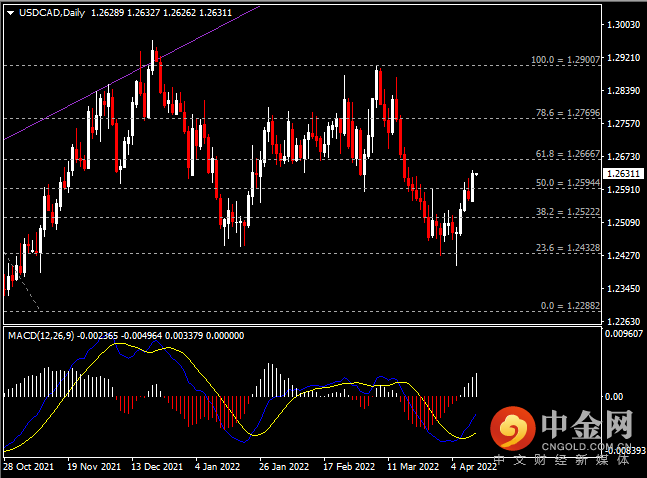Click the MACD zero level label 0.00
This screenshot has height=478, width=647.
(614, 397)
